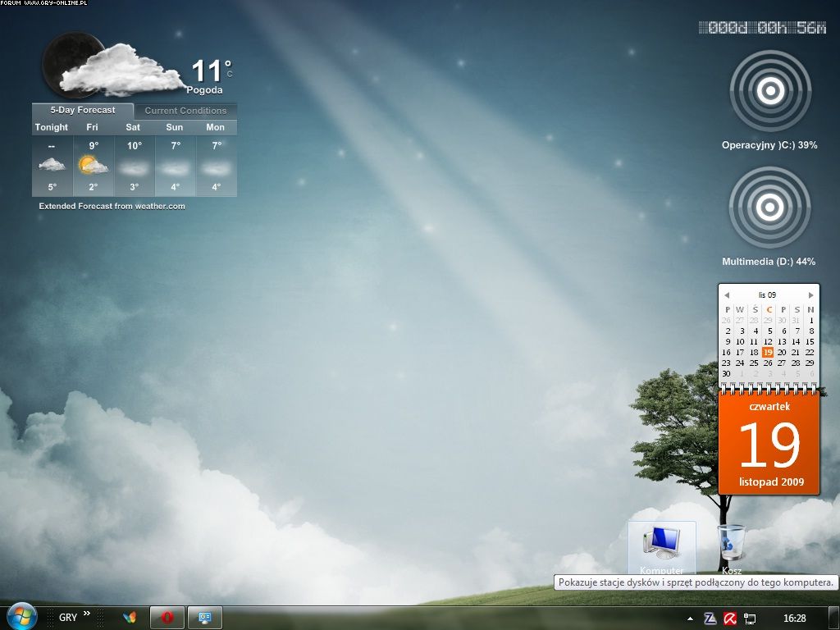
Task: Show hidden system tray icons
Action: pos(690,619)
